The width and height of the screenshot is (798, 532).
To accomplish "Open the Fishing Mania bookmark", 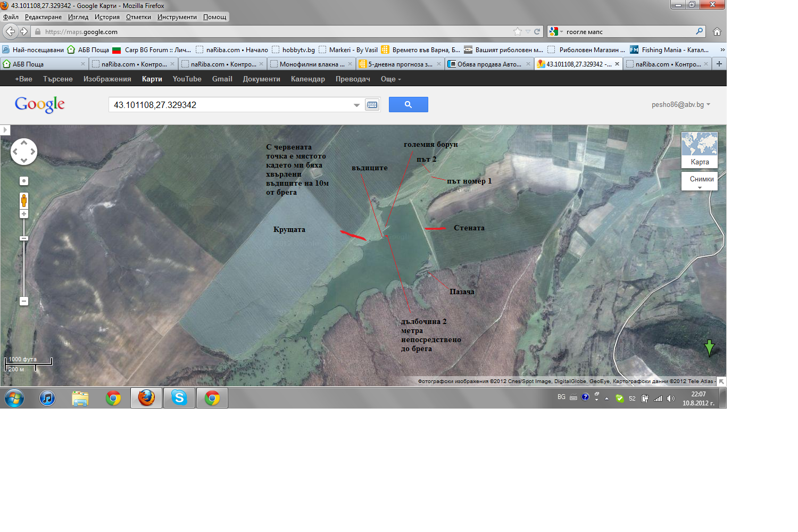I will pos(669,49).
